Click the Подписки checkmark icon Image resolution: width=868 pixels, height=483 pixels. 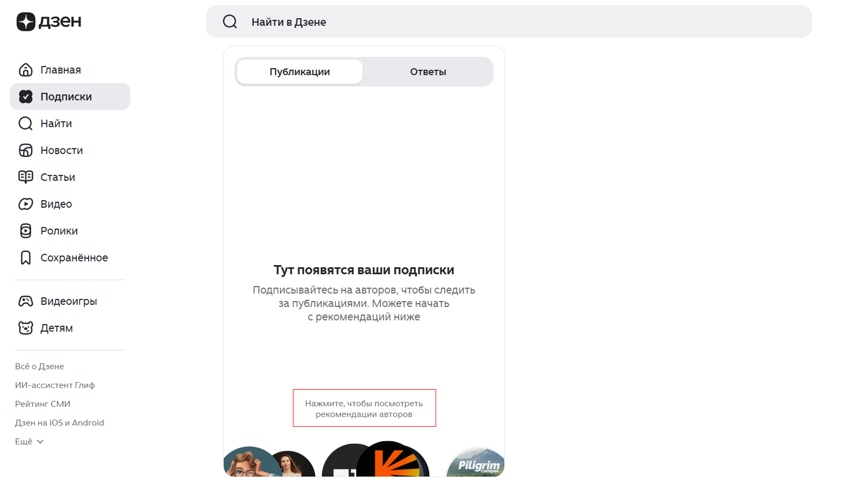pyautogui.click(x=26, y=97)
